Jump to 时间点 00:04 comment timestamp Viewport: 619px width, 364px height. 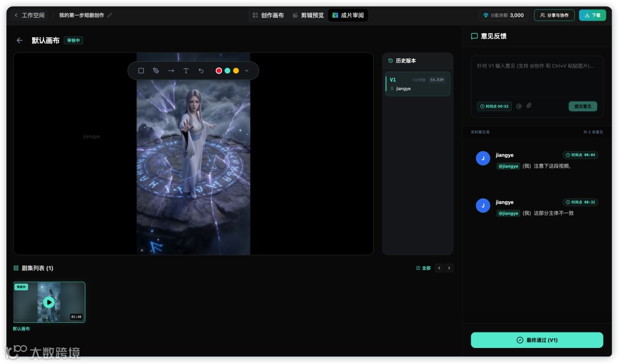580,155
